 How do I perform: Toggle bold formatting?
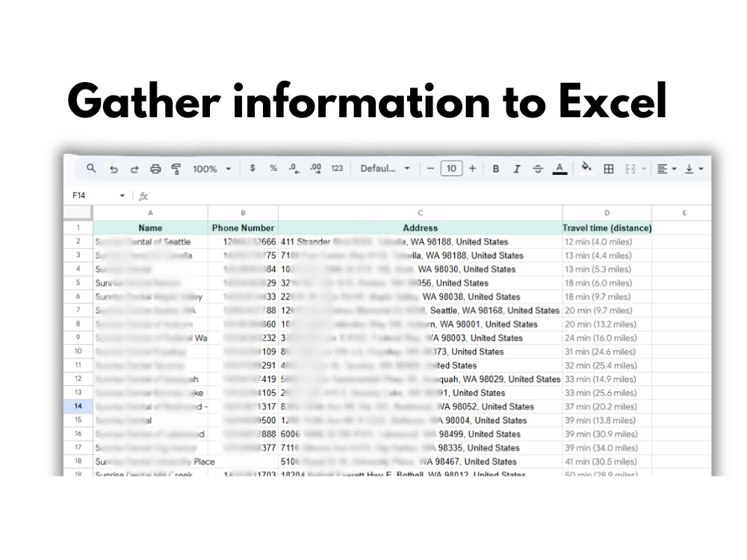495,169
